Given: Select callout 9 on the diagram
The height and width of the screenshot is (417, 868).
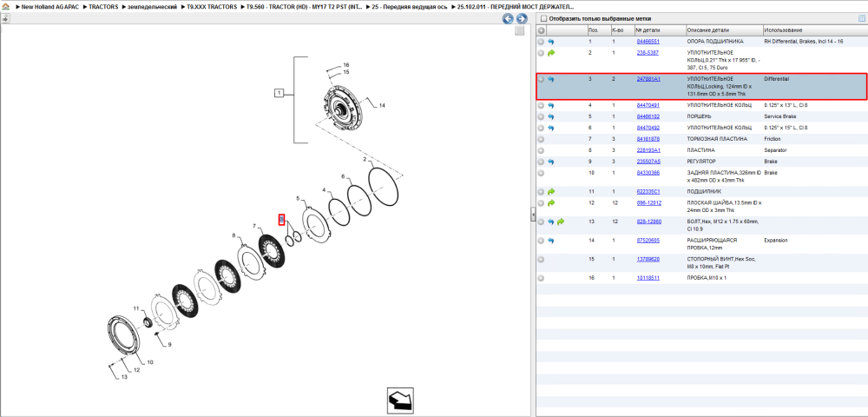Looking at the screenshot, I should (169, 344).
